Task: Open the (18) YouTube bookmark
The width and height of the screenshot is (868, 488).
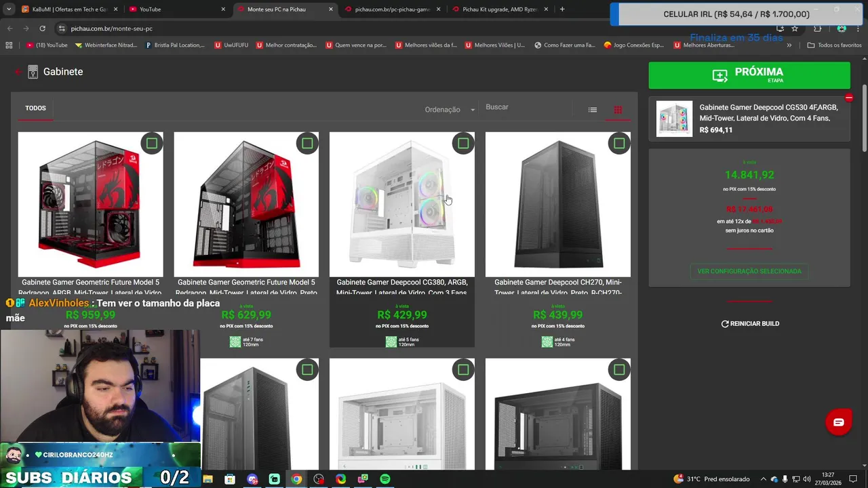Action: (47, 45)
